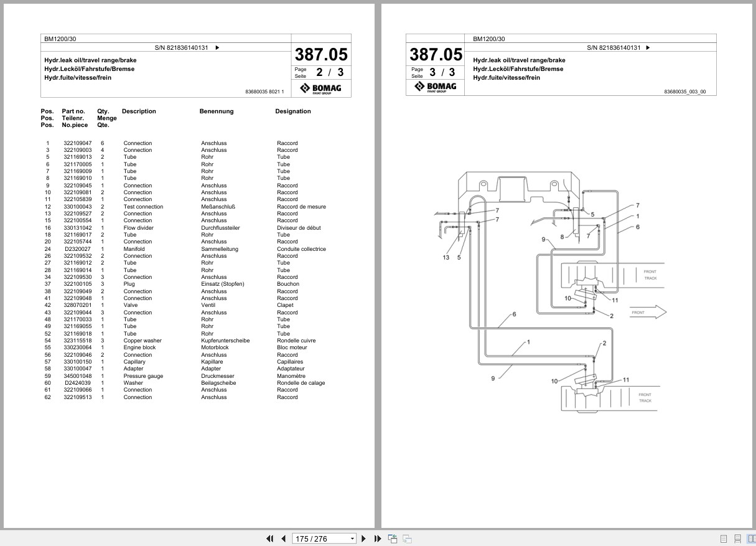
Task: Click 'Hydr.Lecköl/Fahrstufe/Bremse' title on the diagram page
Action: point(518,69)
